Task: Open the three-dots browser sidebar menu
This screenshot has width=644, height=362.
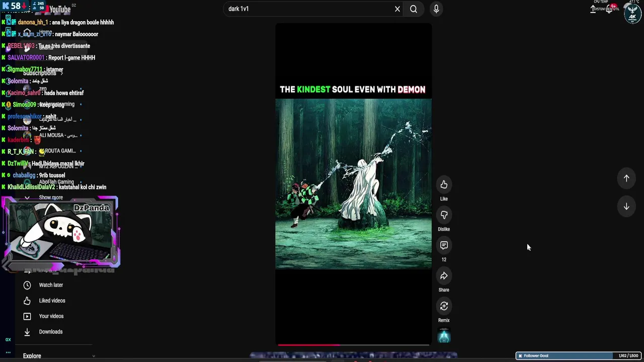Action: coord(8,353)
